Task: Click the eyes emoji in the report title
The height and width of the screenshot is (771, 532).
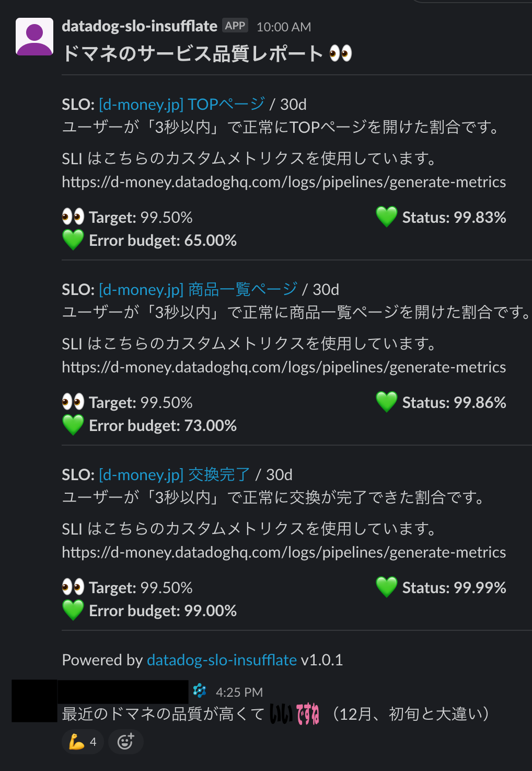Action: tap(341, 53)
